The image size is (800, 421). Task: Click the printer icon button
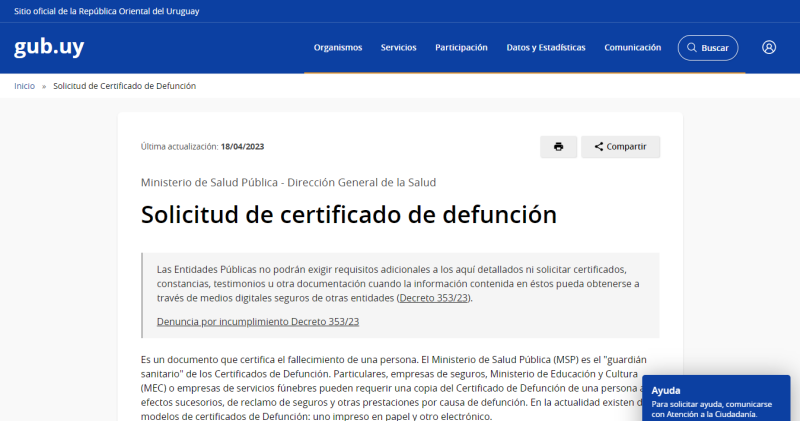(x=558, y=147)
